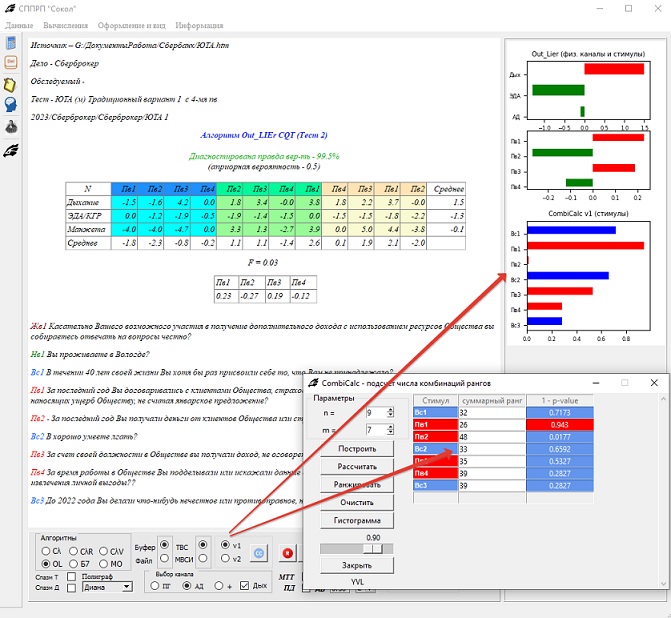Click the Вс1 stimulus cell in CombiCalc

coord(435,413)
